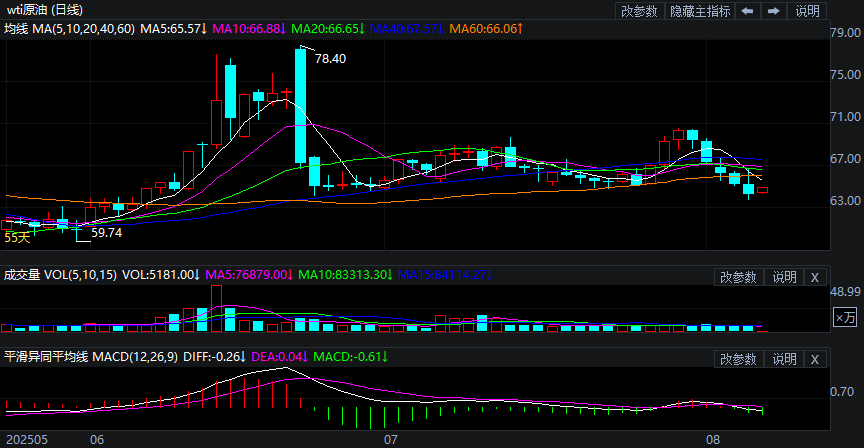Click the volume MA5:76879.00 value
864x448 pixels.
click(x=249, y=274)
